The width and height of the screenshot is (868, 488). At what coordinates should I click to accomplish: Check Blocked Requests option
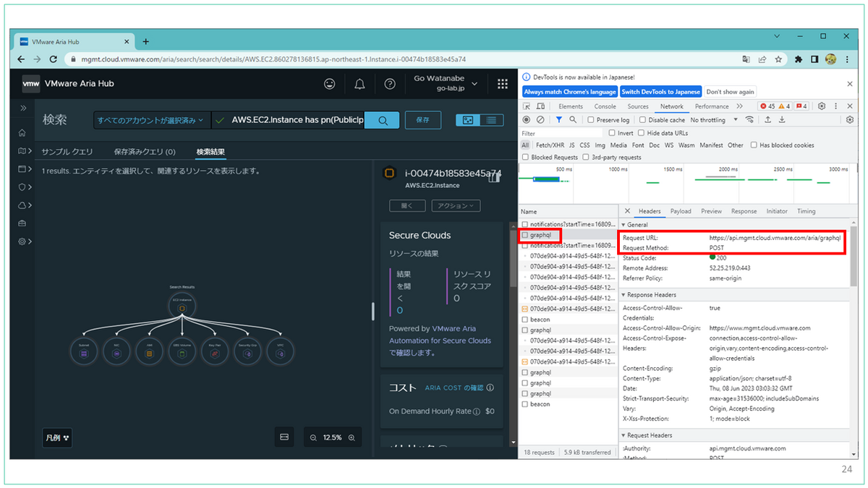(526, 157)
